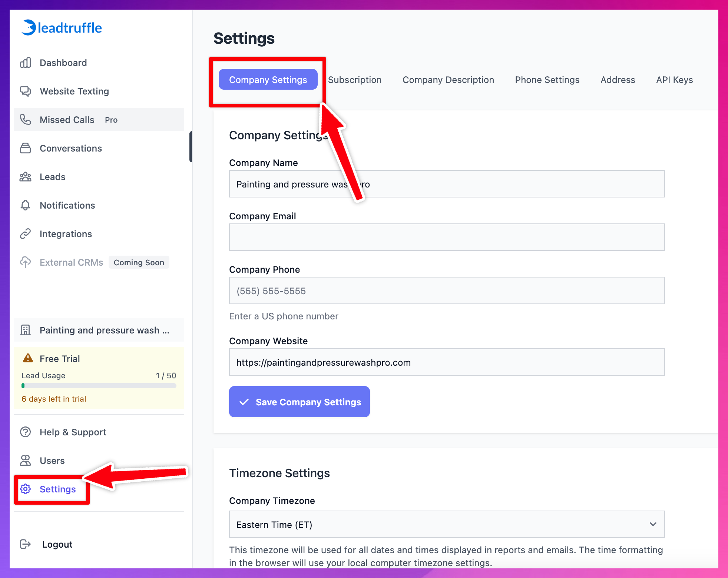
Task: Select the API Keys tab
Action: pos(674,80)
